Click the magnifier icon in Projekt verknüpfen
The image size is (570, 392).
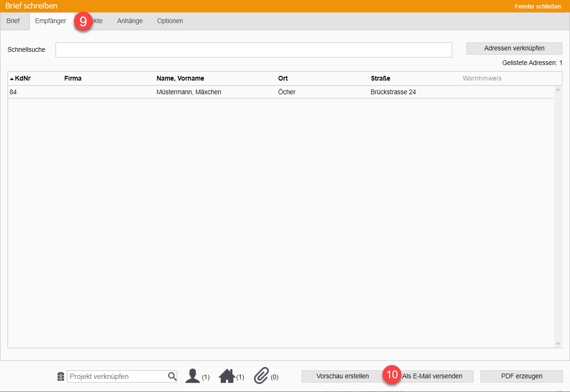point(172,376)
